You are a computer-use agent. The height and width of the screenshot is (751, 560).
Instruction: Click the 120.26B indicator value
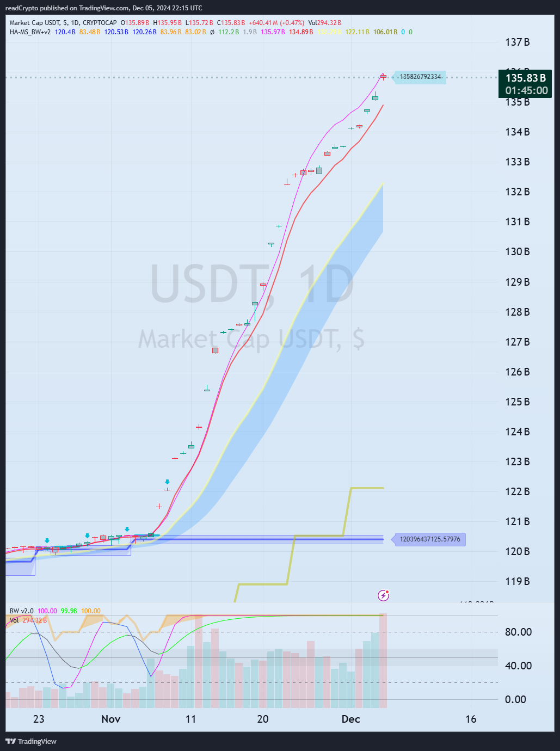pyautogui.click(x=144, y=32)
